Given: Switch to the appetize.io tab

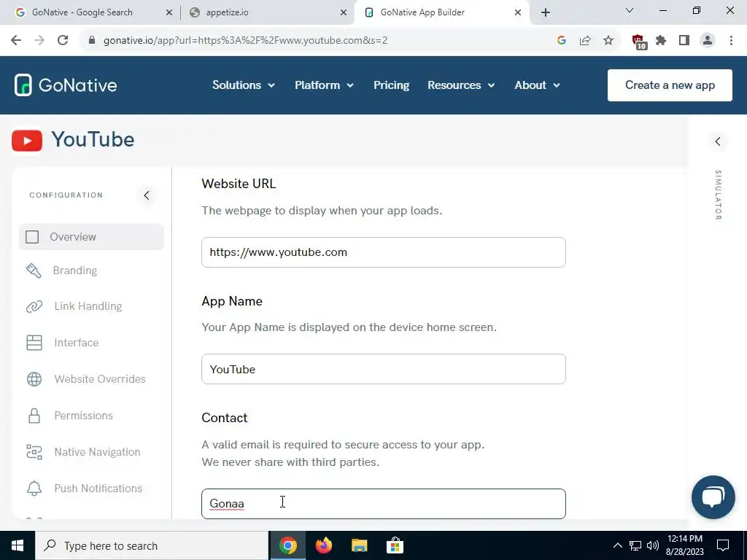Looking at the screenshot, I should (x=228, y=12).
